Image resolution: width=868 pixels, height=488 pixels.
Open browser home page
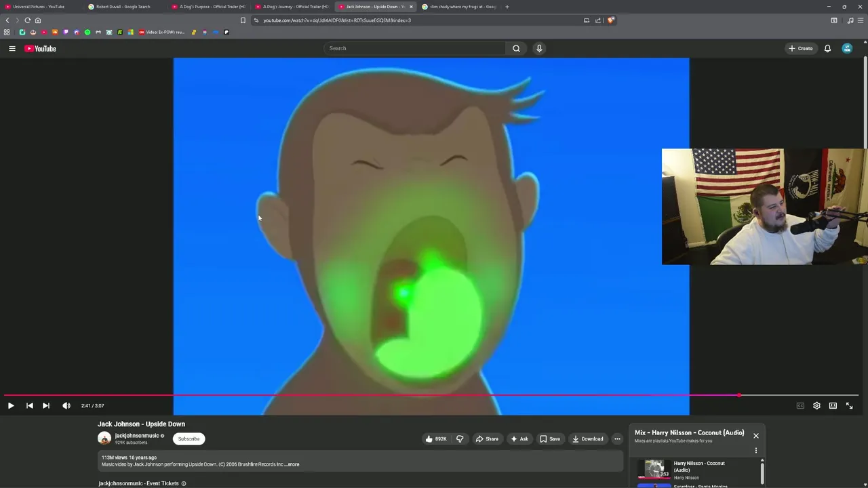[37, 20]
